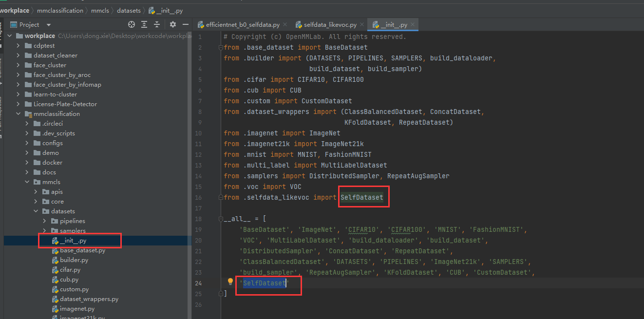Select dataset_wrappers.py in project tree
The image size is (644, 319).
pyautogui.click(x=89, y=299)
